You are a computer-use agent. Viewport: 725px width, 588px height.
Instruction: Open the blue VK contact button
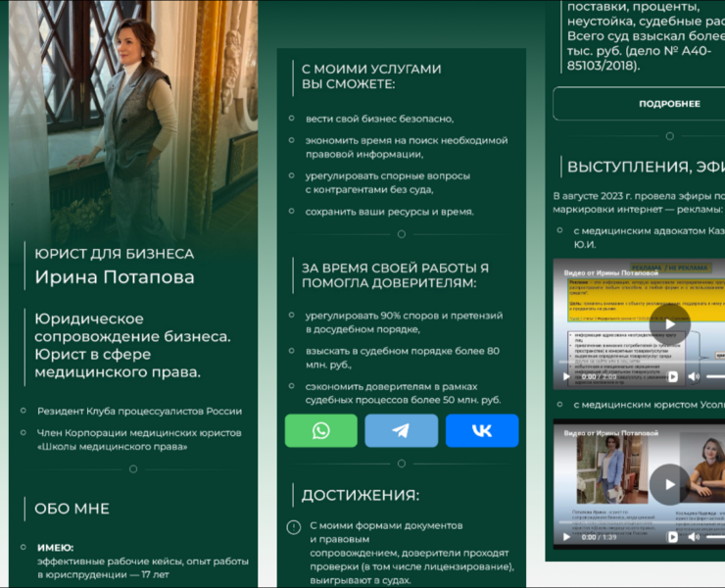(x=482, y=430)
